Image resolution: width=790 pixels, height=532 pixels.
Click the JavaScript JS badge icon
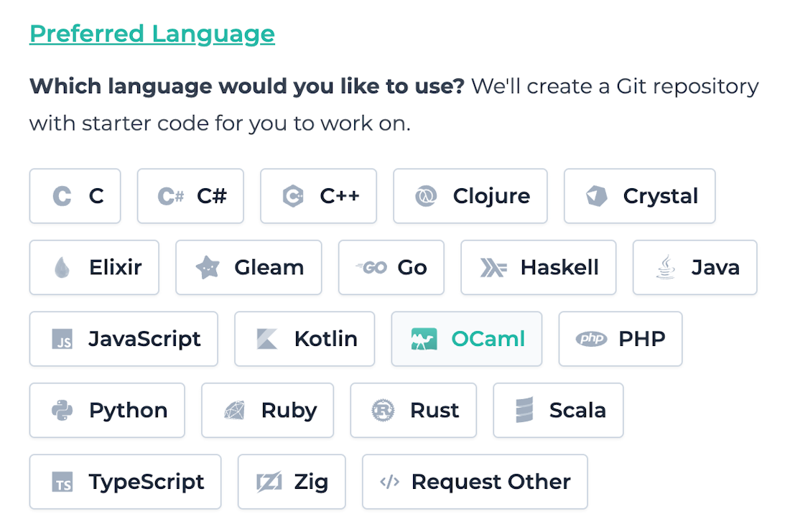tap(61, 338)
